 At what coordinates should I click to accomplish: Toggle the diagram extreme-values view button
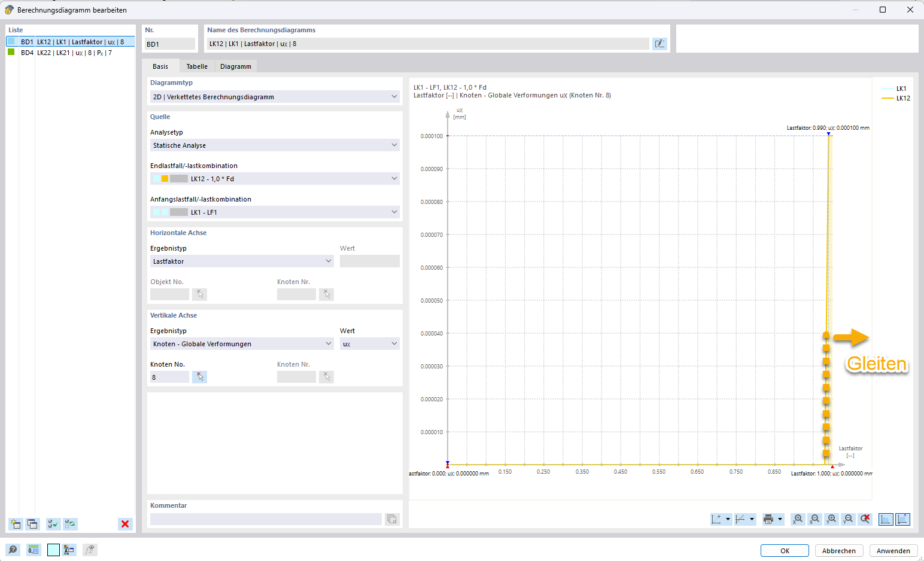(x=902, y=519)
